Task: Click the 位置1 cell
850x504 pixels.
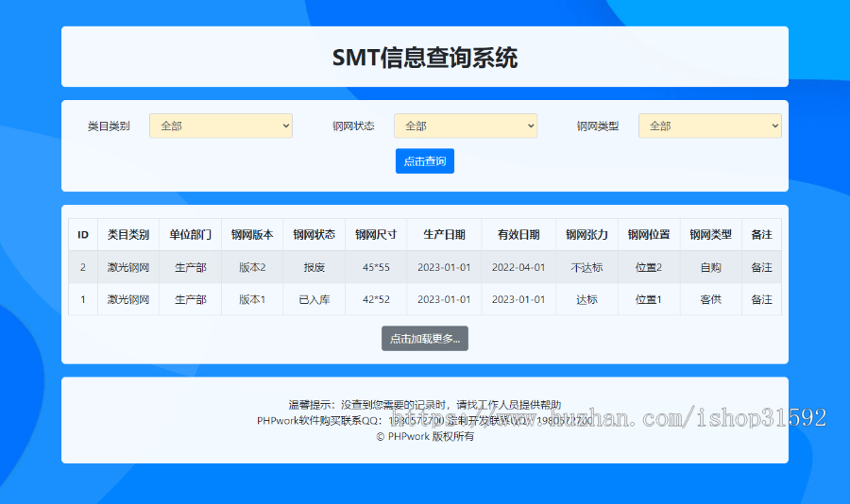Action: pos(649,299)
